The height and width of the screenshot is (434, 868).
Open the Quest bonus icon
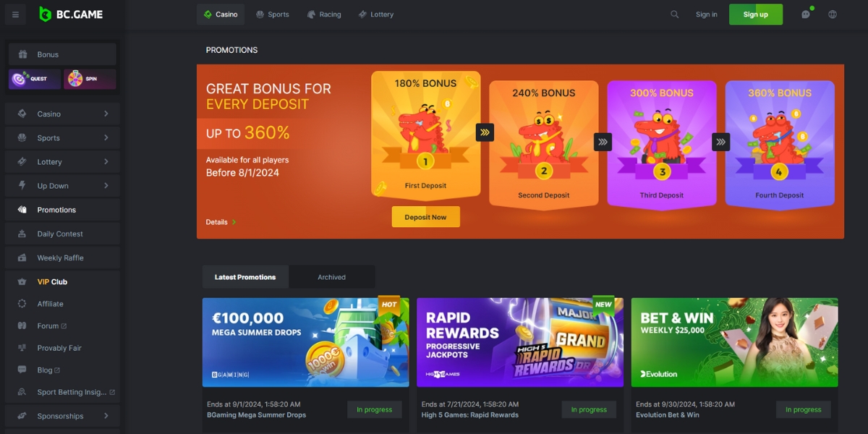tap(35, 79)
